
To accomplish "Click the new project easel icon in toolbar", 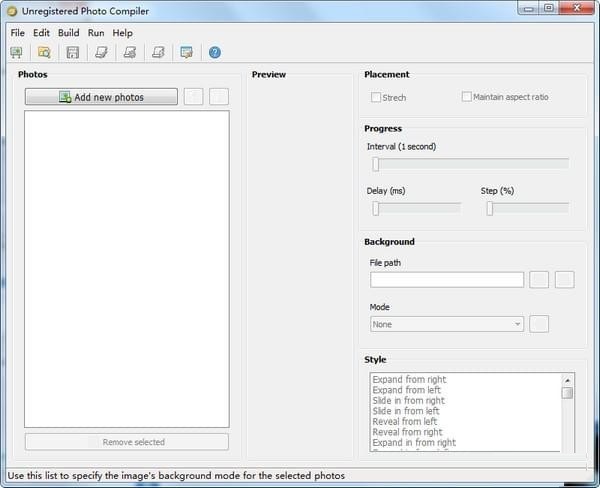I will point(16,52).
